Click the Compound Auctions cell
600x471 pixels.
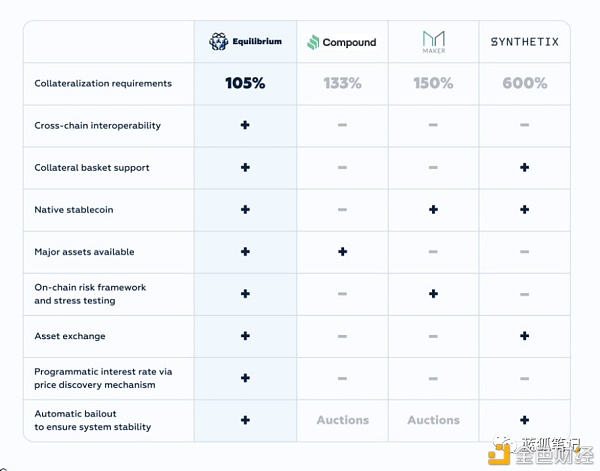pos(342,420)
